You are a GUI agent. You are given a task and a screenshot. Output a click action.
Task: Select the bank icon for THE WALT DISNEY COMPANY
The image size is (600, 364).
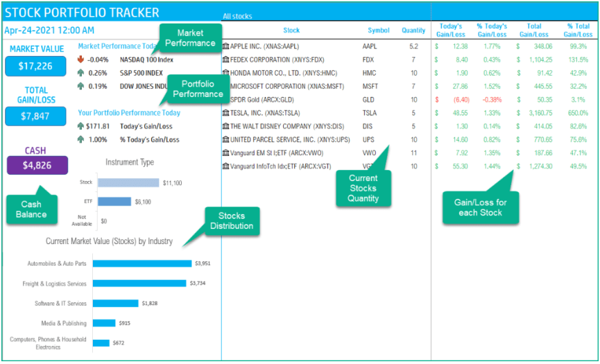click(225, 126)
